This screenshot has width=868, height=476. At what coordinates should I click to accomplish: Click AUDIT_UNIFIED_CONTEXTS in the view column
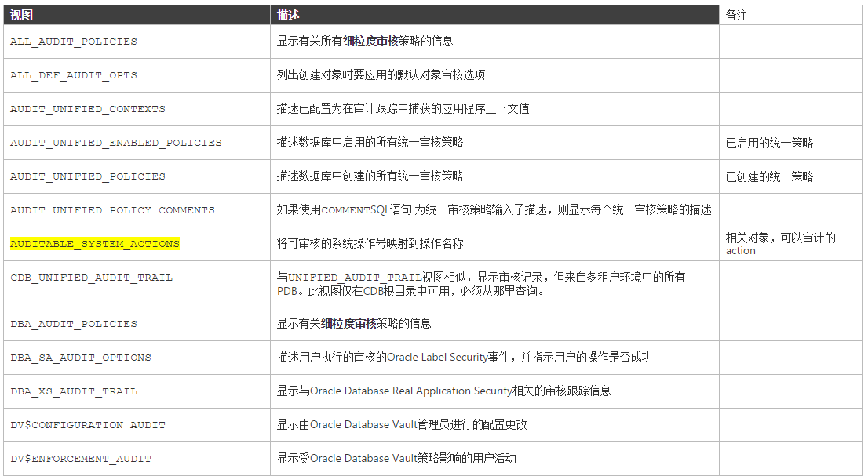pyautogui.click(x=87, y=109)
